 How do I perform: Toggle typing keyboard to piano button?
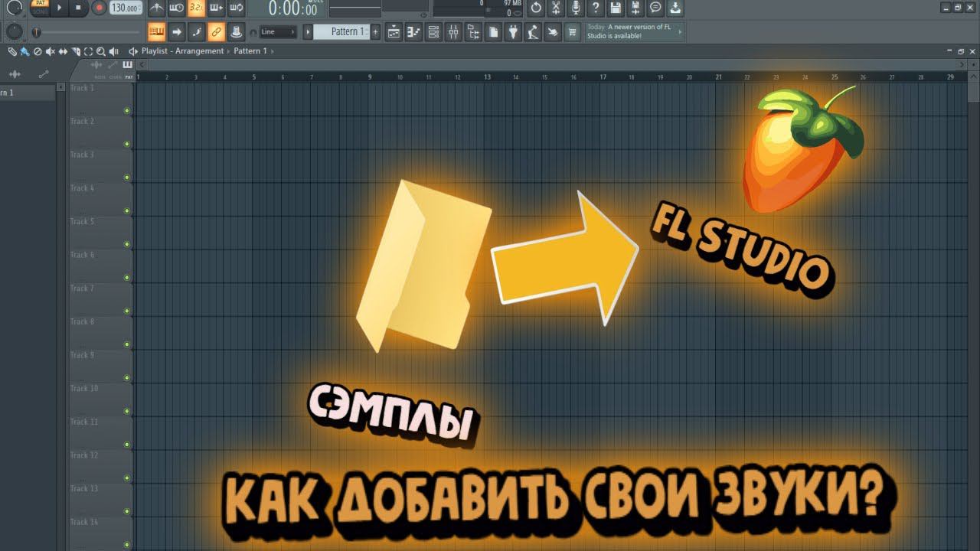tap(157, 31)
